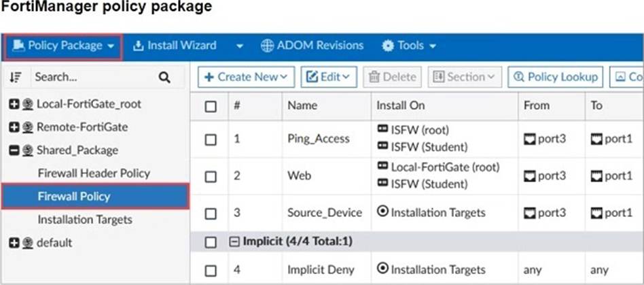Select Remote-FortiGate in the tree
This screenshot has height=285, width=644.
(x=82, y=127)
